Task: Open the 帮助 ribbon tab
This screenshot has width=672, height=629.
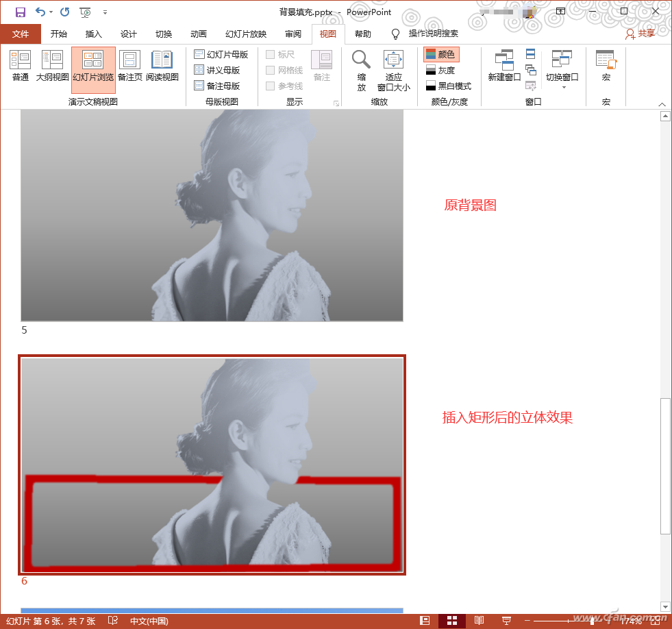Action: 363,34
